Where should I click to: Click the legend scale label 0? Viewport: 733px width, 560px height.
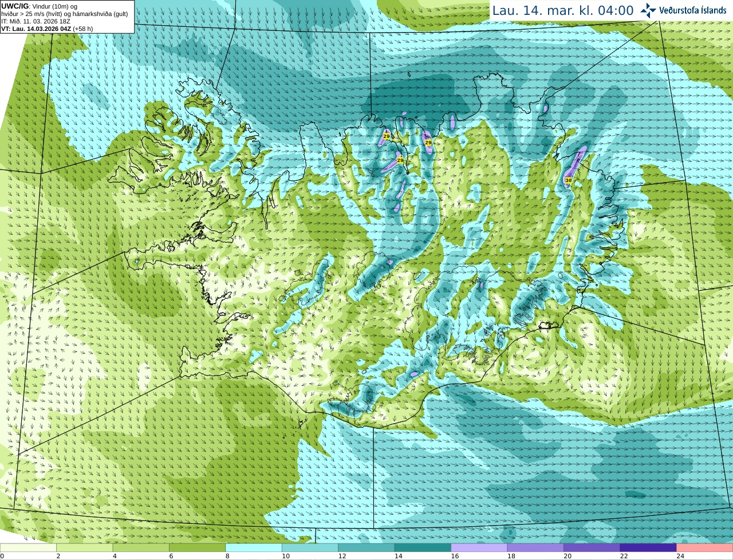coord(2,556)
